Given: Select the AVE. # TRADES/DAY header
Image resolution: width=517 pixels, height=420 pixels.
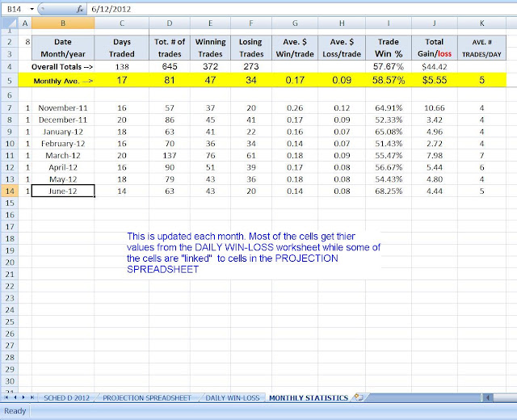Looking at the screenshot, I should pyautogui.click(x=481, y=48).
